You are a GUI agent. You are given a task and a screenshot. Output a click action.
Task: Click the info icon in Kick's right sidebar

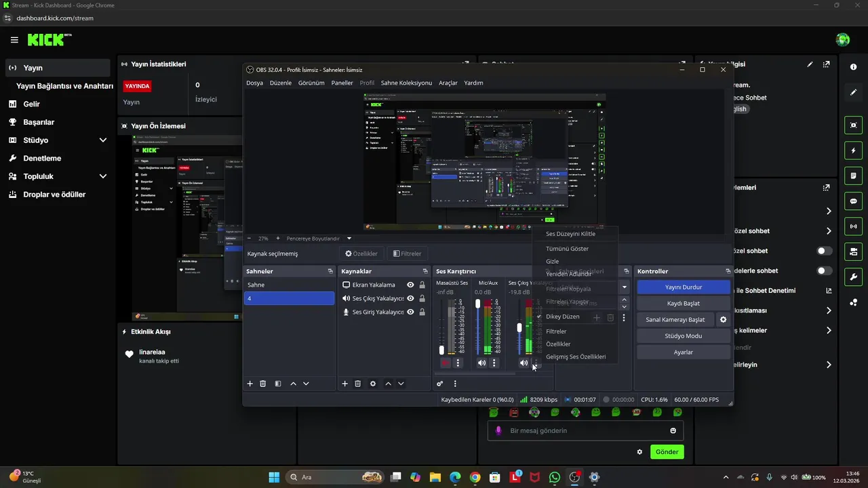[853, 66]
